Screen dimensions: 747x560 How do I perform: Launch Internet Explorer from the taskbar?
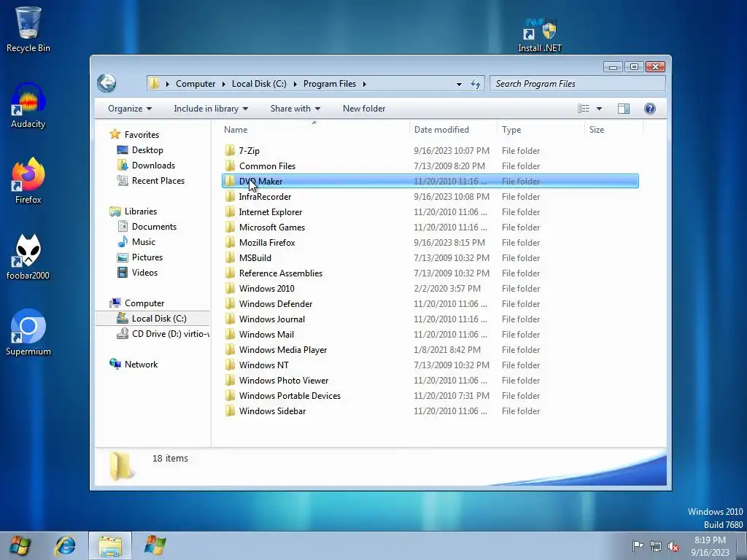click(65, 545)
